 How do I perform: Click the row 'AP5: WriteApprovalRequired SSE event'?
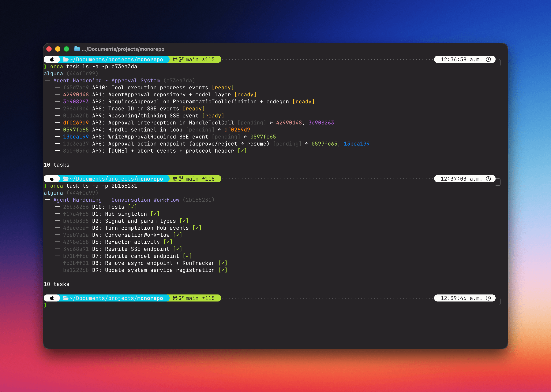[169, 137]
